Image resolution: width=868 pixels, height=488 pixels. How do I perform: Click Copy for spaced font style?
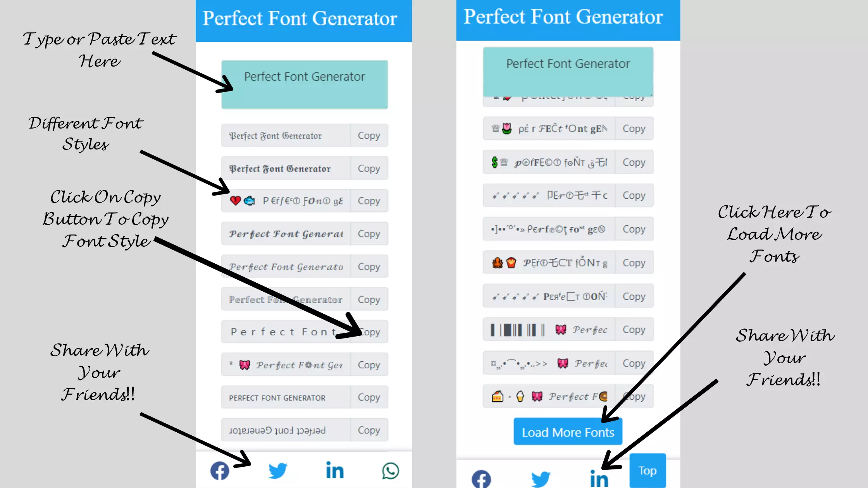[x=369, y=332]
